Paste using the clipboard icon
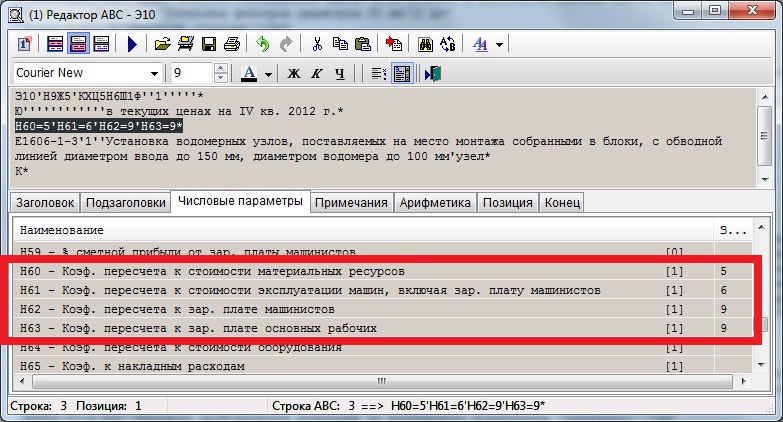The image size is (783, 422). click(x=363, y=44)
